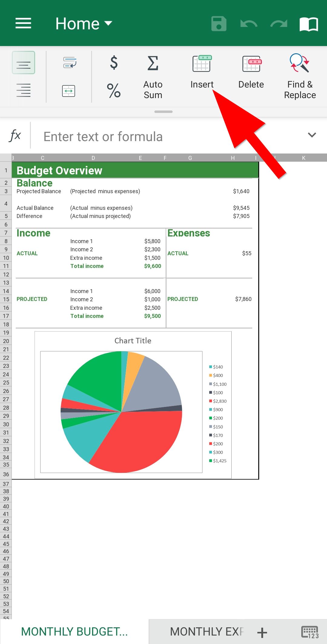Viewport: 327px width, 644px height.
Task: Apply percent number format
Action: [114, 91]
